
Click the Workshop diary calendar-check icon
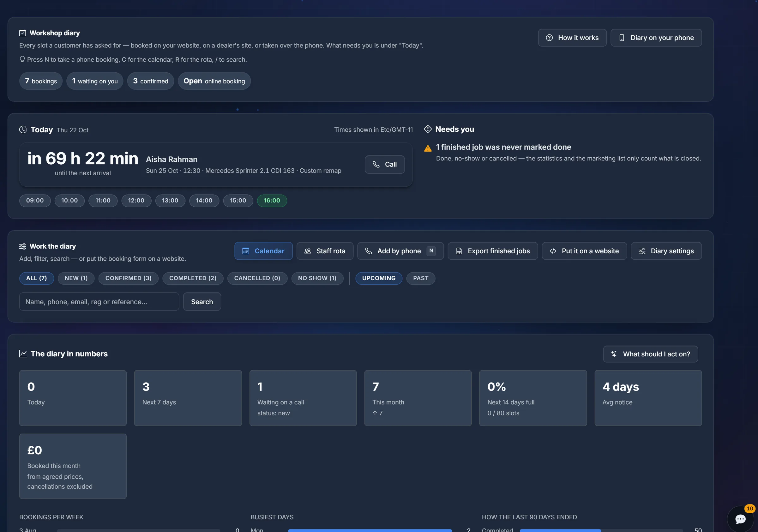pos(22,33)
